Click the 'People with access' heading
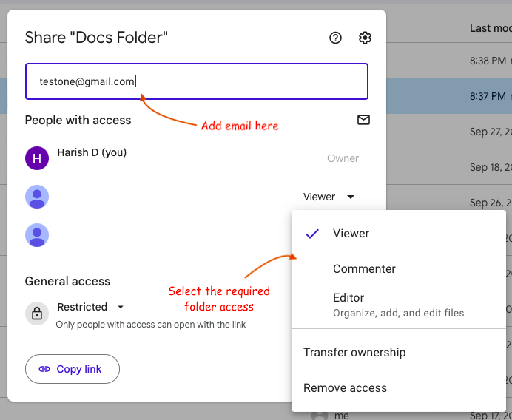Screen dimensions: 512x420 78,120
